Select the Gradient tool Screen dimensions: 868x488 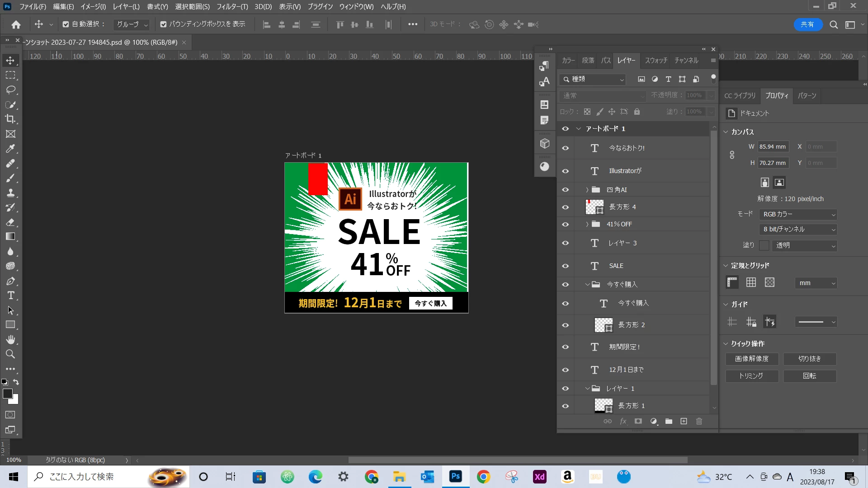click(x=10, y=236)
